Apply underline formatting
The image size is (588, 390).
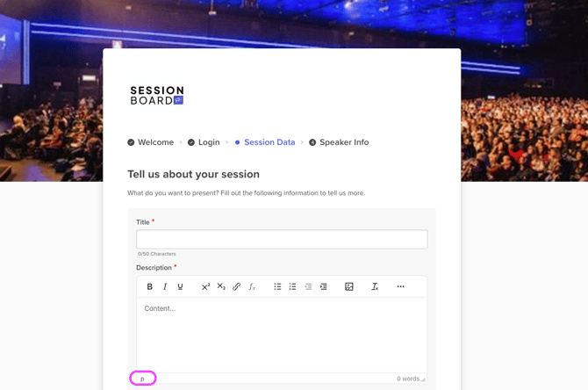tap(180, 286)
